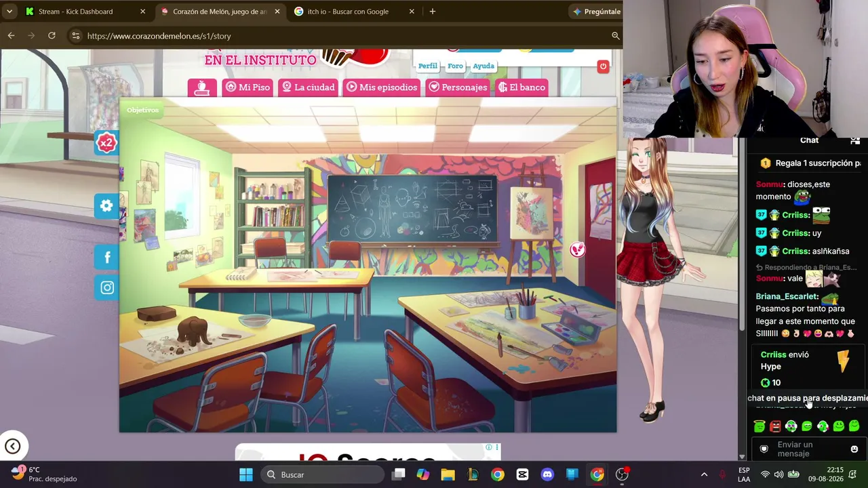
Task: Open the Perfil link
Action: [428, 66]
